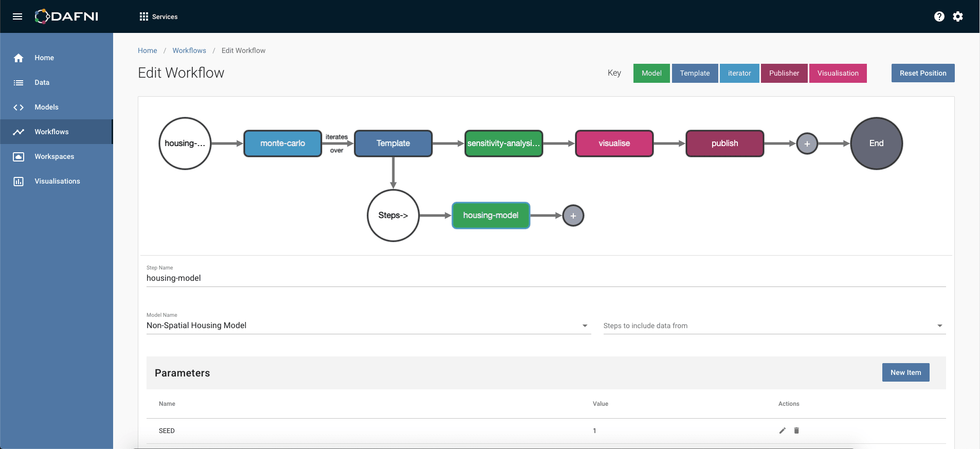The width and height of the screenshot is (980, 449).
Task: Add step after housing-model node
Action: pyautogui.click(x=573, y=215)
